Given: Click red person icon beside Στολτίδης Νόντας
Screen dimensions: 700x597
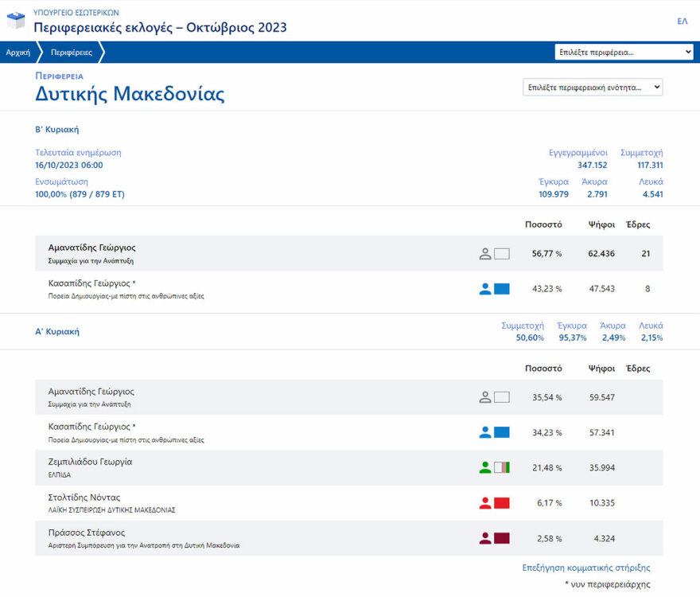Looking at the screenshot, I should [485, 503].
